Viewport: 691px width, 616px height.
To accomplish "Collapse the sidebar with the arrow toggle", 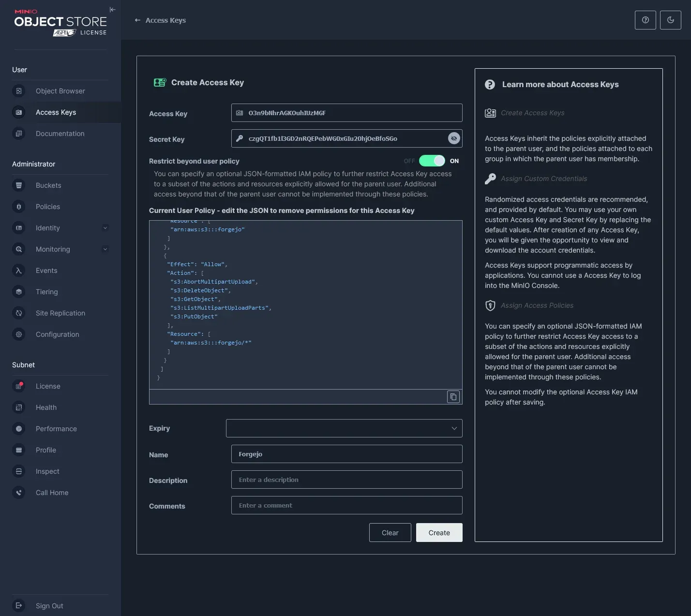I will click(x=112, y=9).
